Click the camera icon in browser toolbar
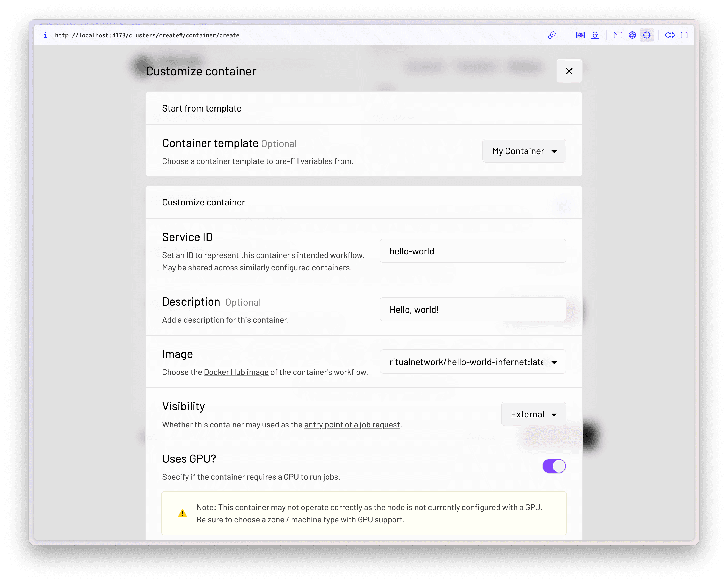The height and width of the screenshot is (583, 728). [595, 35]
